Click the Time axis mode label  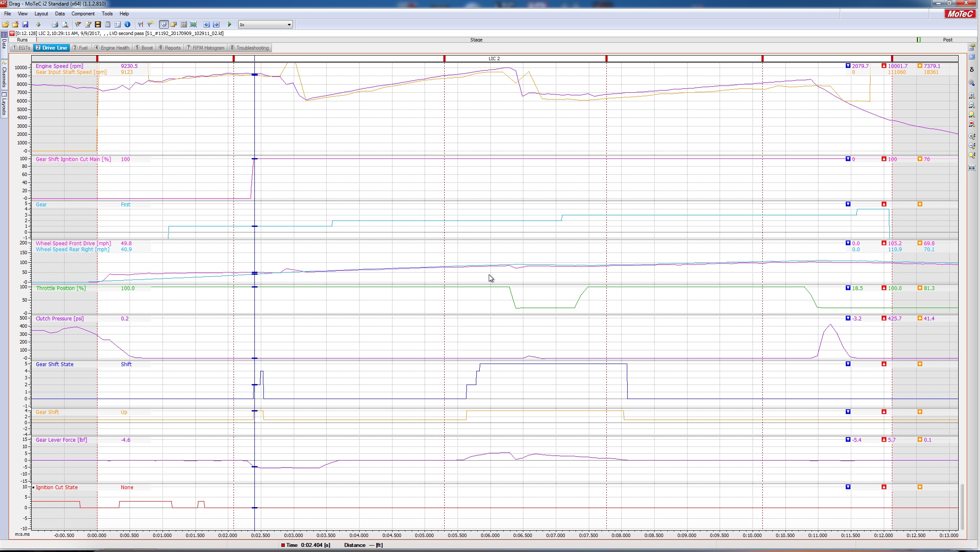click(292, 545)
